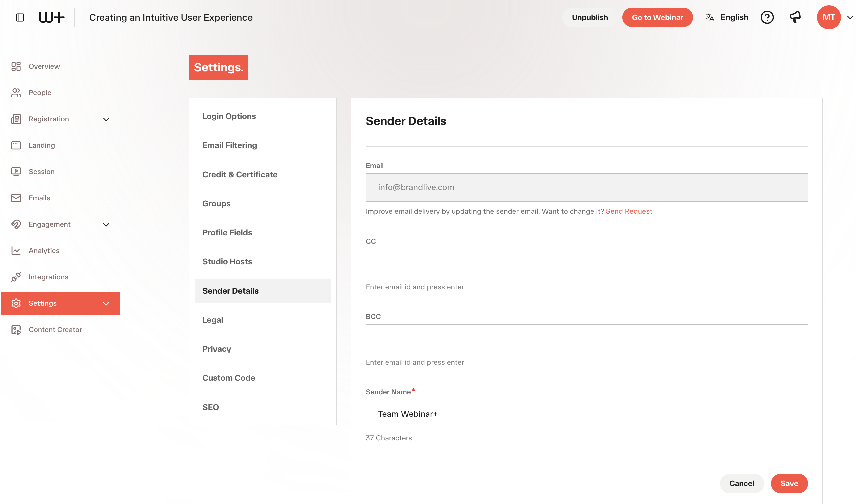Select the Sender Details tab
Viewport: 856px width, 504px height.
[x=263, y=291]
